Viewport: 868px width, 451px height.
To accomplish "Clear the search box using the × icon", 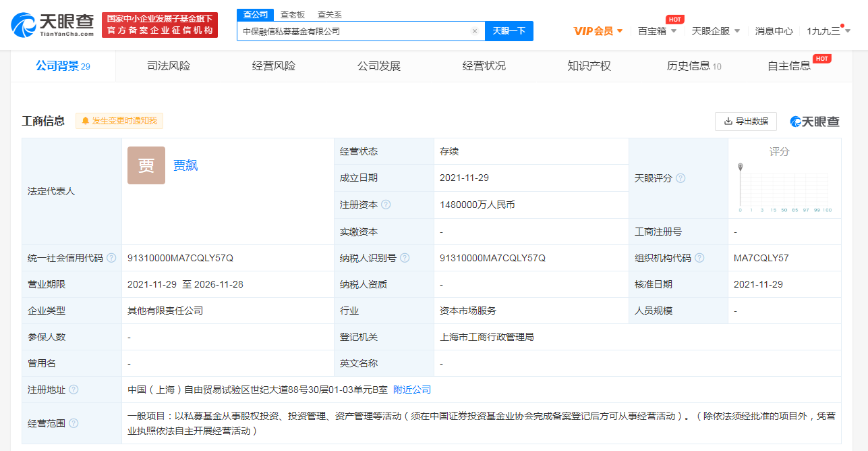I will pyautogui.click(x=474, y=31).
